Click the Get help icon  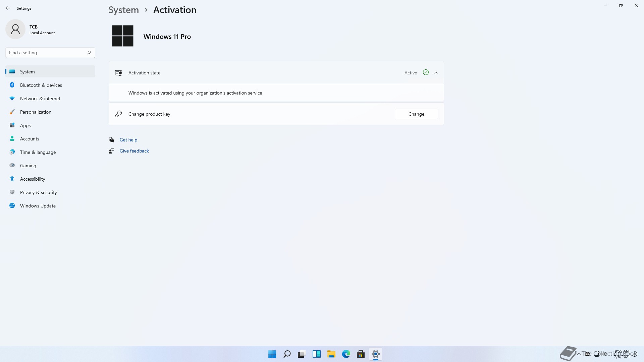[x=111, y=140]
